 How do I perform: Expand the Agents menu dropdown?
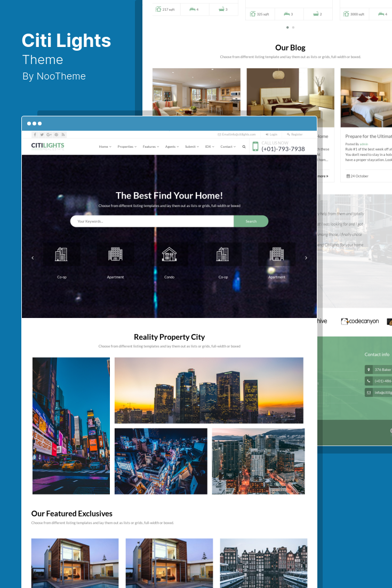(x=172, y=147)
